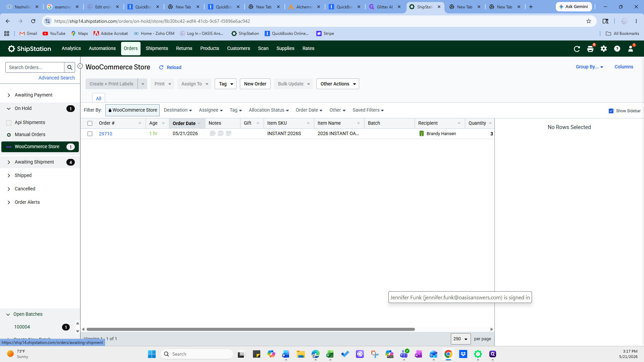Open order number 29710 link
Viewport: 644px width, 362px height.
pos(105,134)
